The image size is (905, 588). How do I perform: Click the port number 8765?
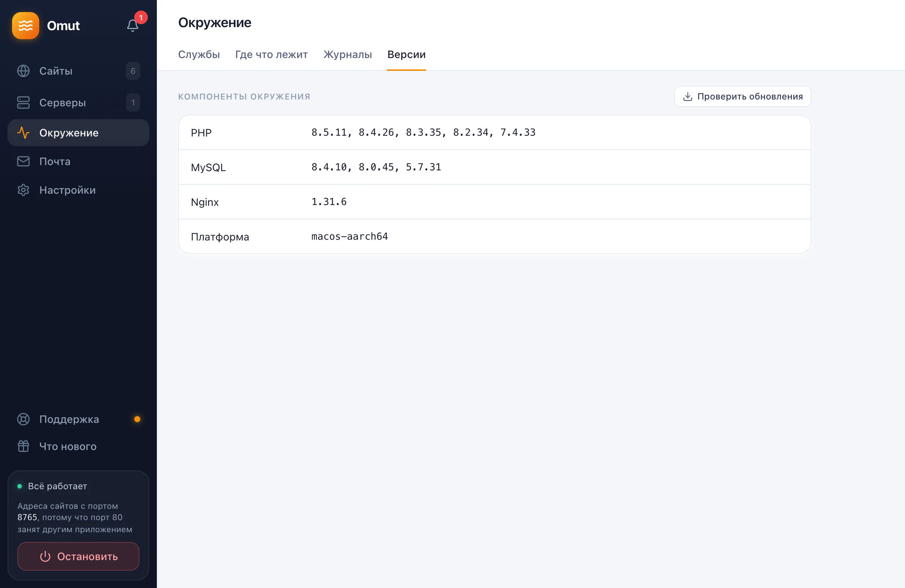tap(28, 517)
